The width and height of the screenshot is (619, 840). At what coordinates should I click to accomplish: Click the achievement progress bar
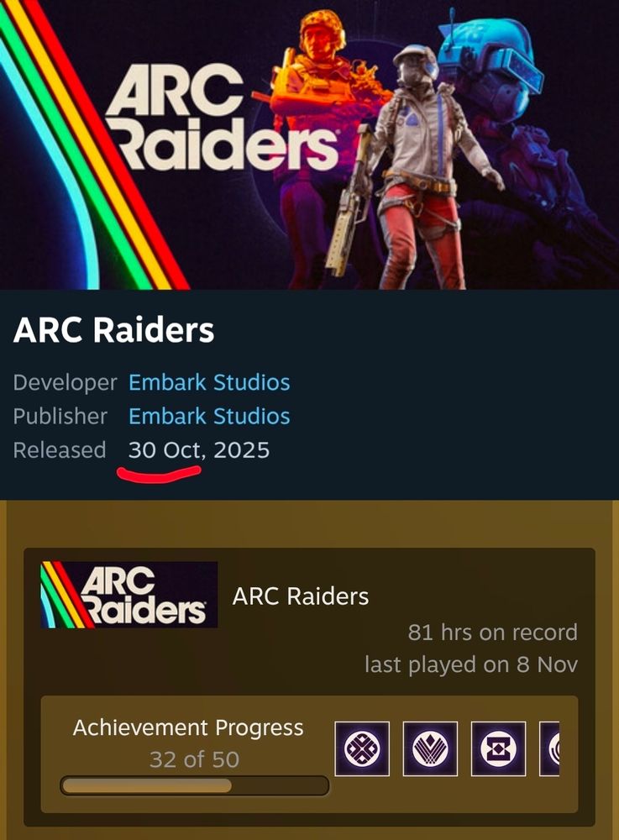194,786
